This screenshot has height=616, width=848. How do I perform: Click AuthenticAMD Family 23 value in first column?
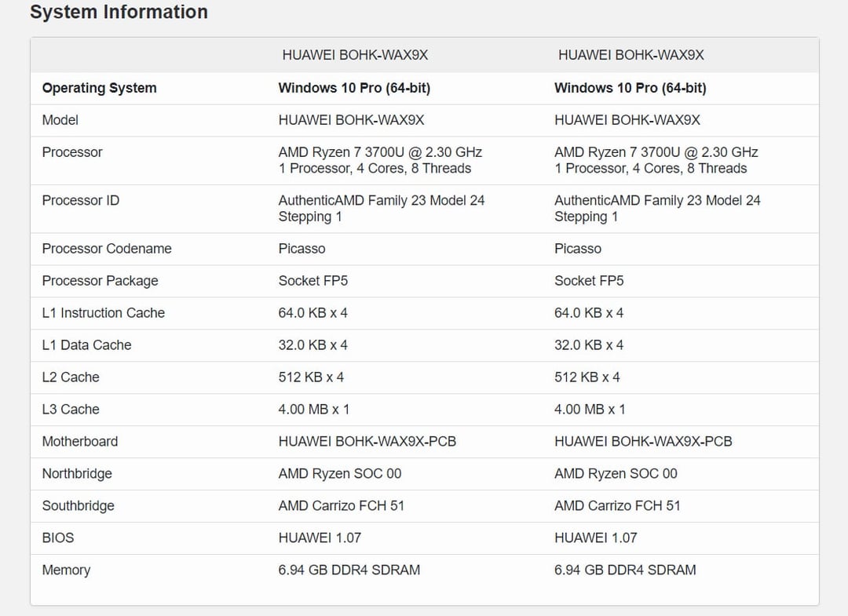382,209
